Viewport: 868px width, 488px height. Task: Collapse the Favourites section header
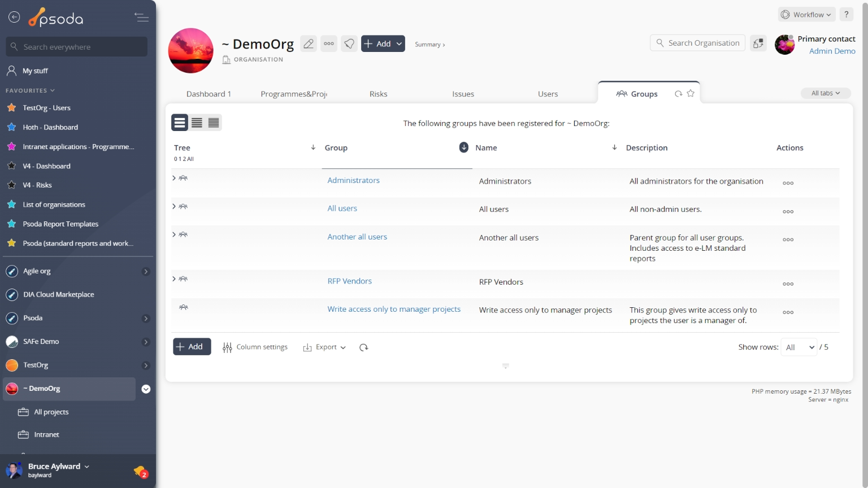pyautogui.click(x=30, y=90)
